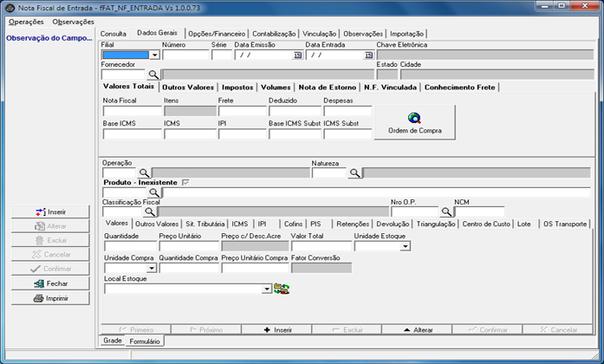Select the Conhecimento Frete tab
604x364 pixels.
[460, 88]
